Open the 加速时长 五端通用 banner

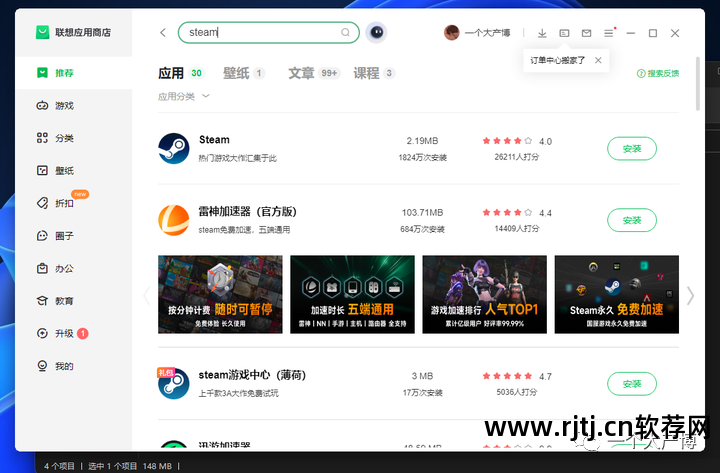(352, 294)
